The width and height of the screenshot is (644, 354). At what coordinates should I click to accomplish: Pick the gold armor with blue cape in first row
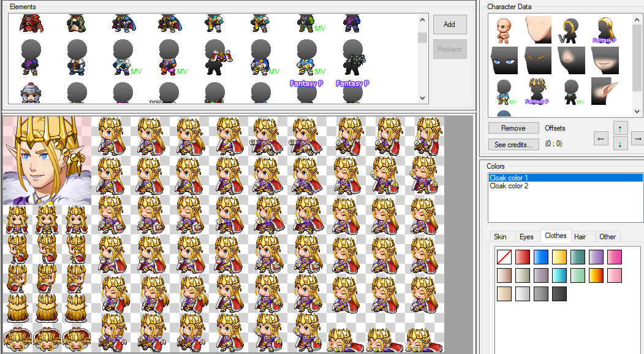click(169, 23)
